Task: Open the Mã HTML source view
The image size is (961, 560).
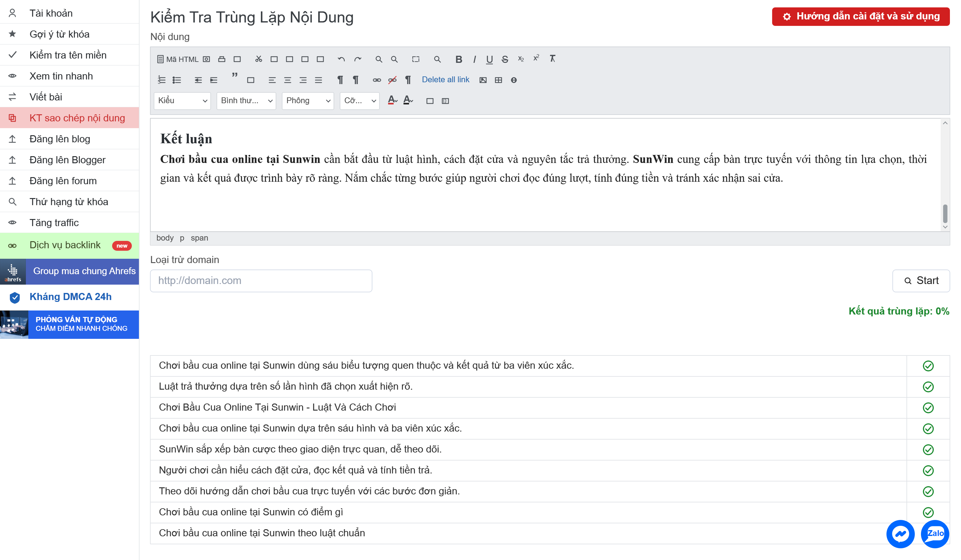Action: click(178, 59)
